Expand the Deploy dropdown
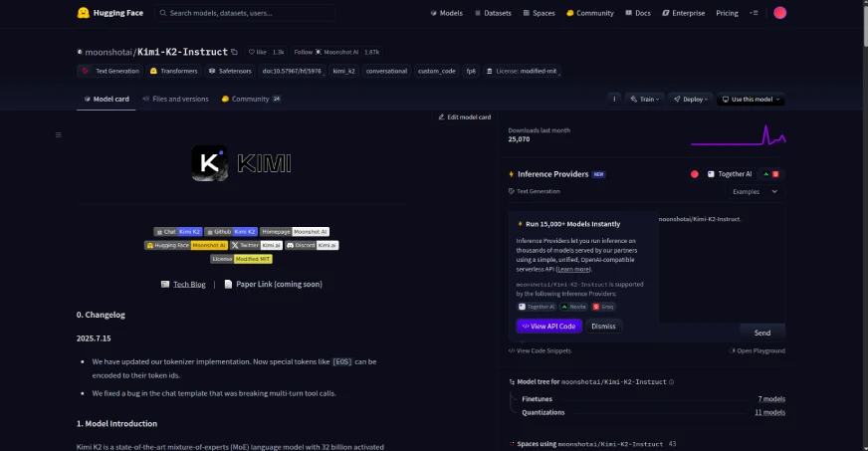868x451 pixels. [691, 99]
